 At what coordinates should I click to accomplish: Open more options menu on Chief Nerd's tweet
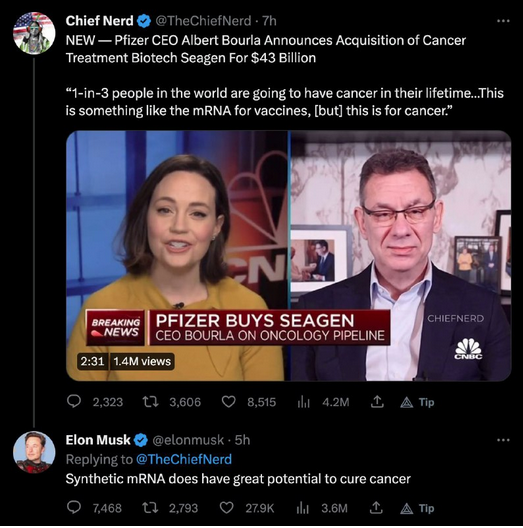click(x=503, y=21)
